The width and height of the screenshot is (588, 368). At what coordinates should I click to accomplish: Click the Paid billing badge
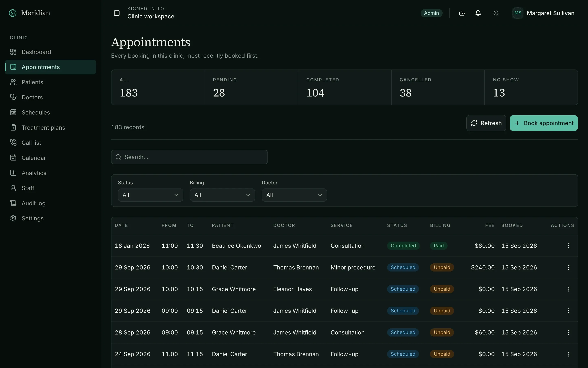click(439, 246)
